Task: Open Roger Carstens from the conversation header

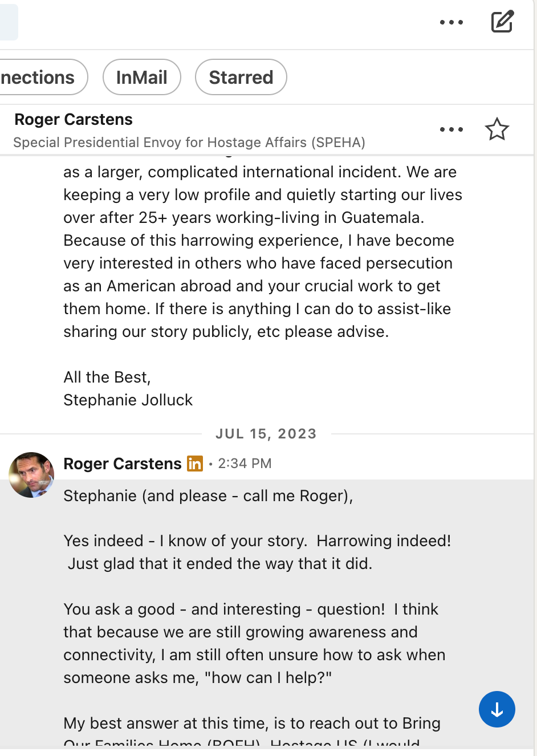Action: click(x=74, y=120)
